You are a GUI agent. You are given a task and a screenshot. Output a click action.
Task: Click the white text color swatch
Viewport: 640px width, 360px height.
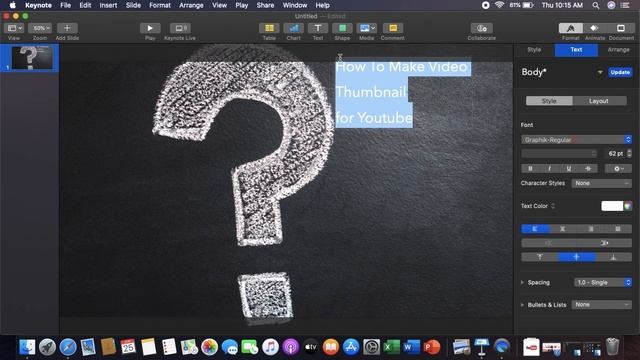tap(612, 206)
